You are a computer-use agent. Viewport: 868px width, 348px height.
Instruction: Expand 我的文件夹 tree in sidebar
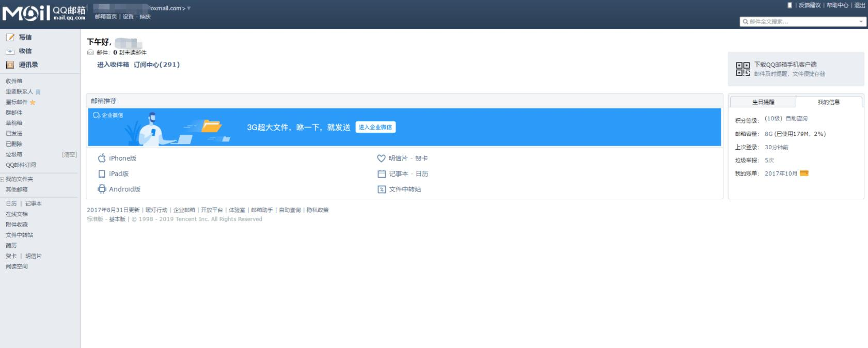click(2, 179)
